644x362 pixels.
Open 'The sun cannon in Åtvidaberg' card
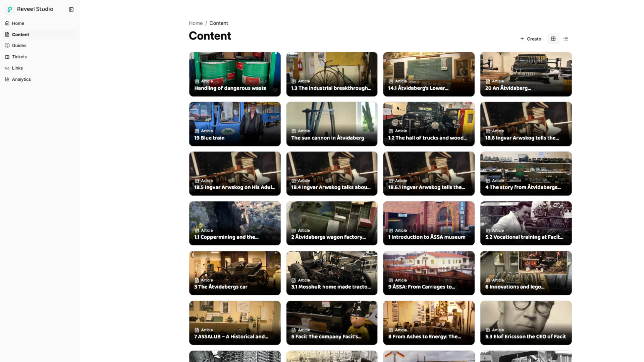[x=332, y=124]
